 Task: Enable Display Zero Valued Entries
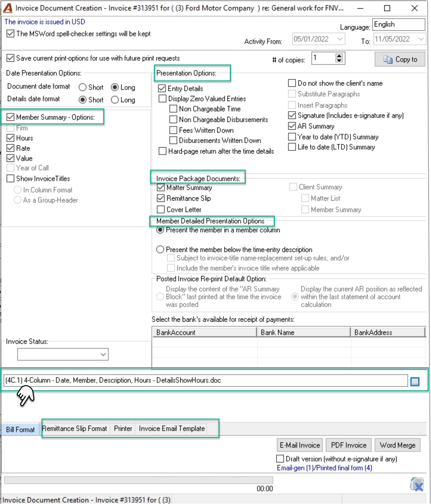point(162,99)
